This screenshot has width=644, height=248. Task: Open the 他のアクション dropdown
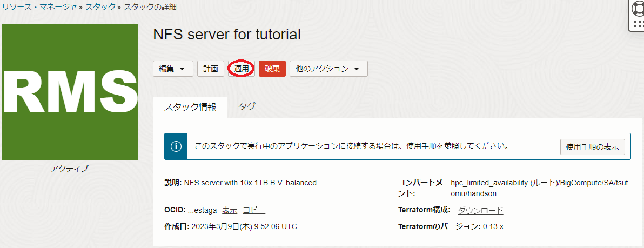pos(328,69)
